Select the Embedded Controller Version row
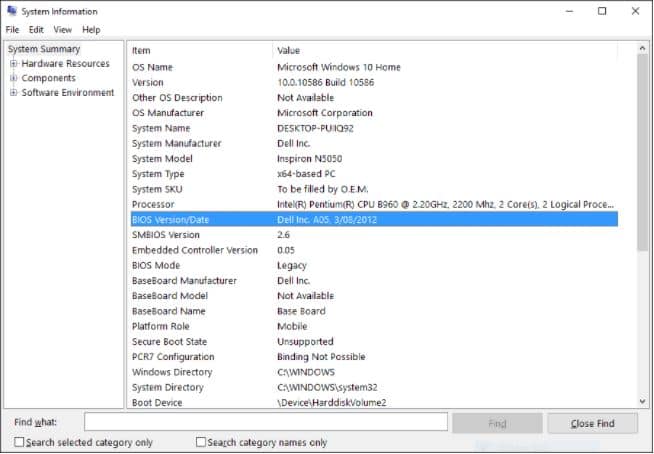This screenshot has height=454, width=654. 374,250
